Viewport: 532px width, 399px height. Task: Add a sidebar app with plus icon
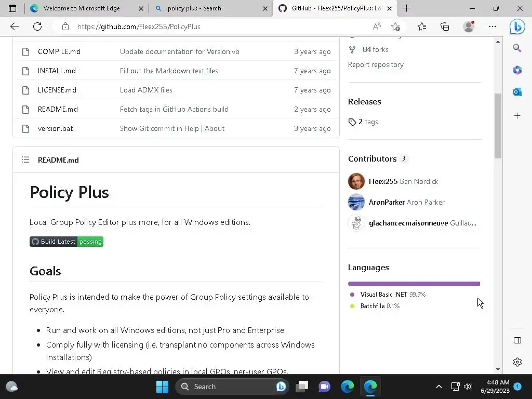517,116
